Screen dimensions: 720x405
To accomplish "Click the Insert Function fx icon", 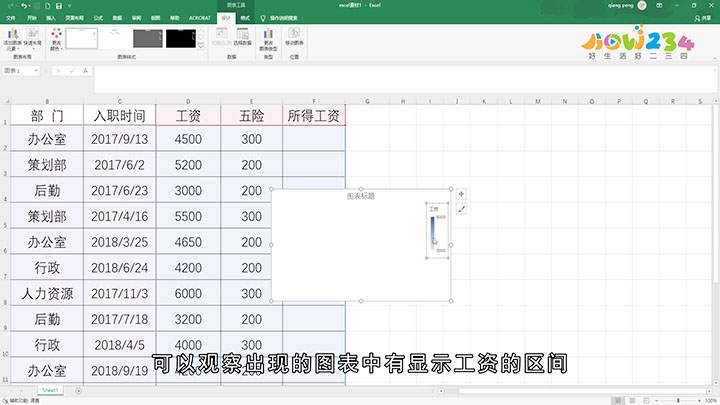I will click(85, 71).
